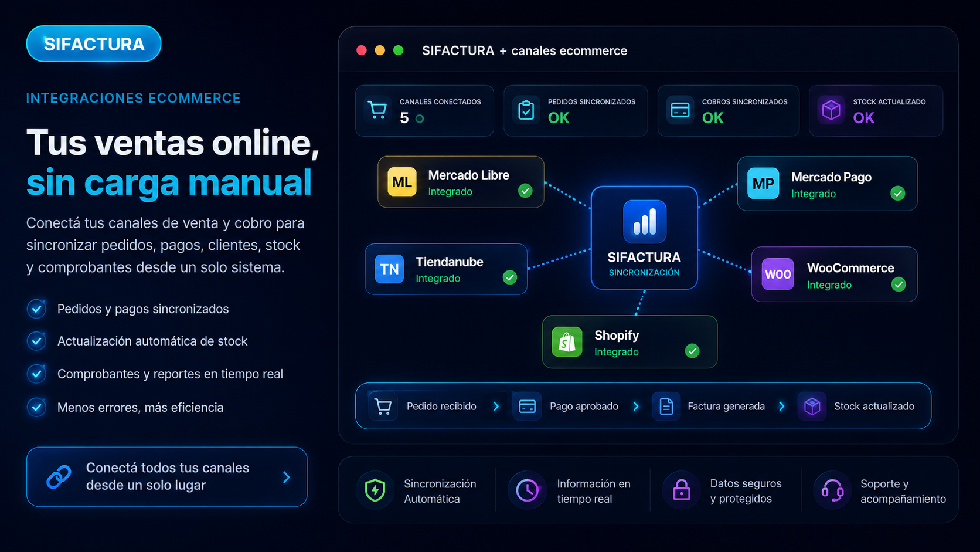Click the SINCRONIZACIÓN label under SIFACTURA
Screen dimensions: 980x552
(644, 272)
